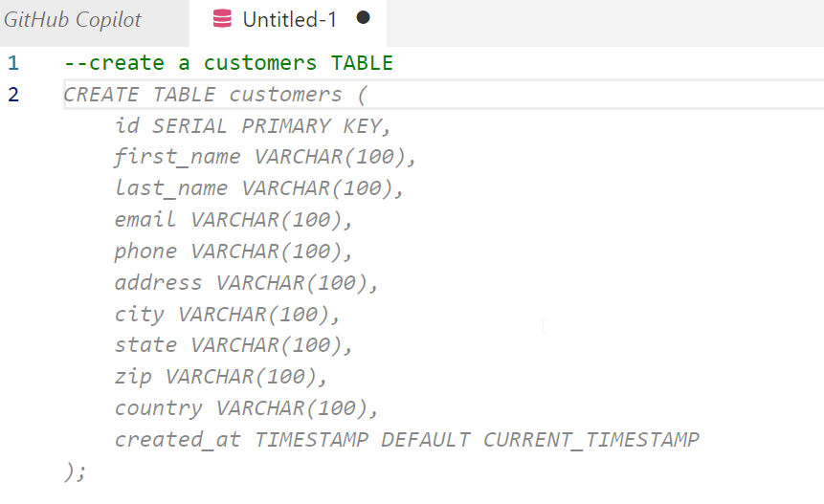Click the city VARCHAR(100) line
The height and width of the screenshot is (504, 824).
[x=228, y=314]
